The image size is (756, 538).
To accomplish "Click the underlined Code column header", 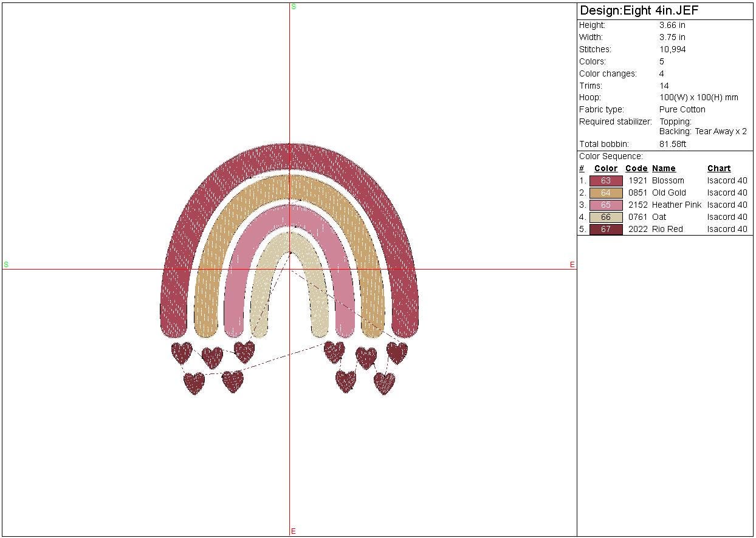I will pyautogui.click(x=636, y=168).
